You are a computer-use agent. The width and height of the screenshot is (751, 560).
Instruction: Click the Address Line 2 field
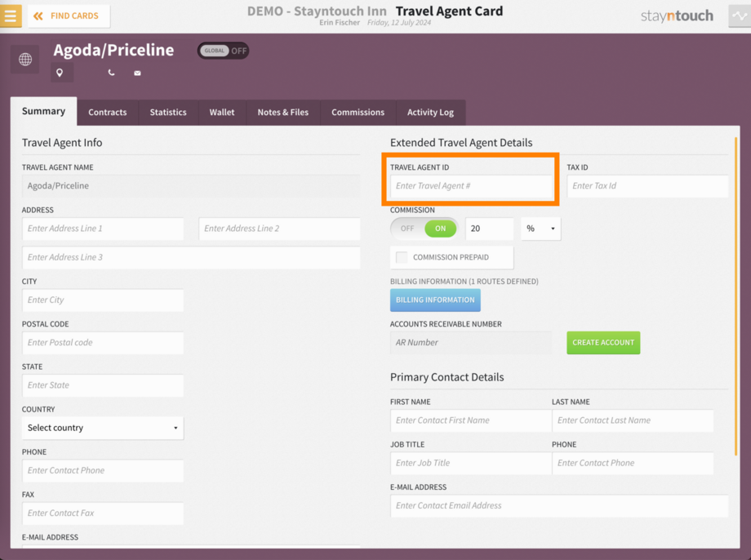(279, 229)
